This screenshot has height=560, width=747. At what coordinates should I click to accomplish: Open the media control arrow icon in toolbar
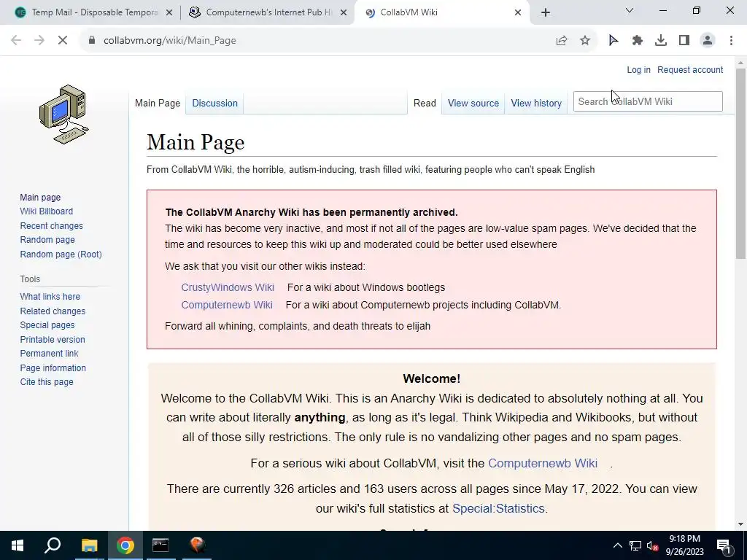(x=614, y=41)
